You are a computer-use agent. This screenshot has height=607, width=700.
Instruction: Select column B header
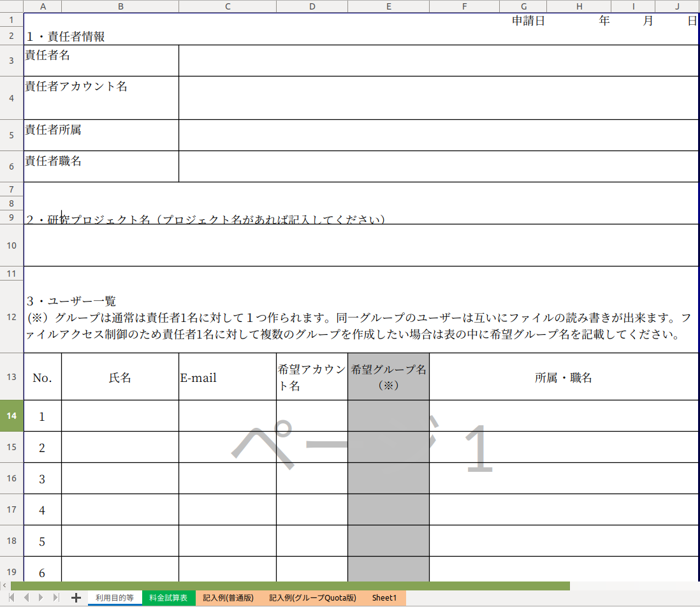[120, 6]
